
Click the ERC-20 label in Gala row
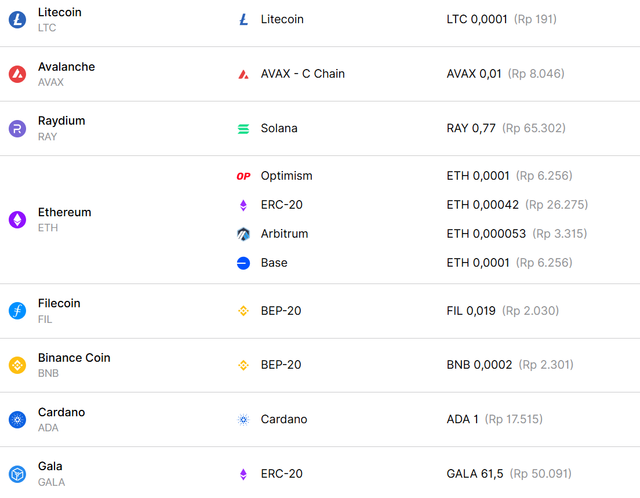(282, 474)
